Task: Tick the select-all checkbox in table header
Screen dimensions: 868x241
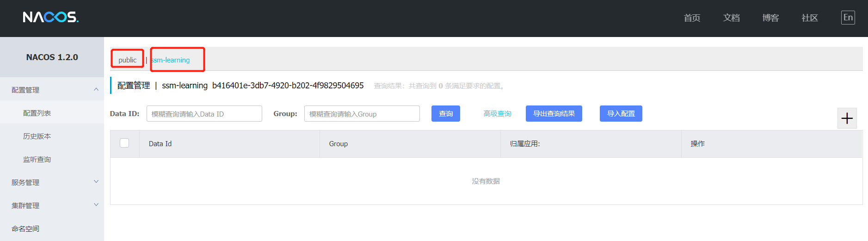Action: [124, 143]
